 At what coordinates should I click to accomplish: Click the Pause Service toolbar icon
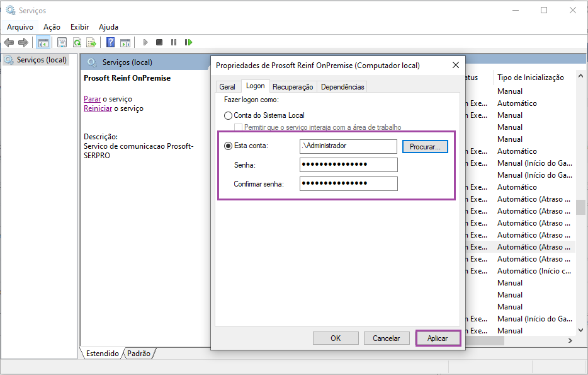click(174, 42)
